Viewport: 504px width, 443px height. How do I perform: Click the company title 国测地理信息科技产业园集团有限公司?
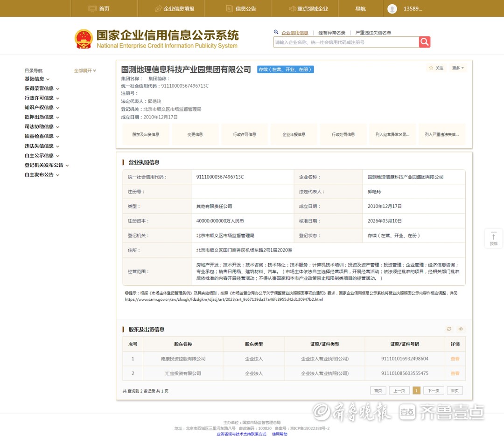(x=186, y=69)
